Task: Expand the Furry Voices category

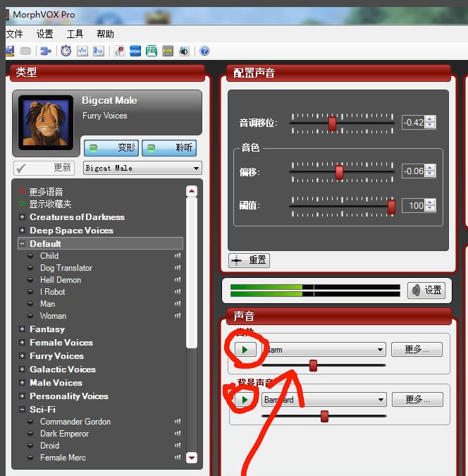Action: point(22,355)
